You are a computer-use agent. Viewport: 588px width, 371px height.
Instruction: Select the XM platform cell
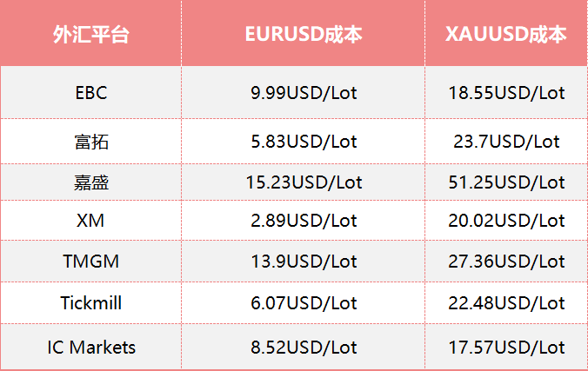tap(90, 221)
